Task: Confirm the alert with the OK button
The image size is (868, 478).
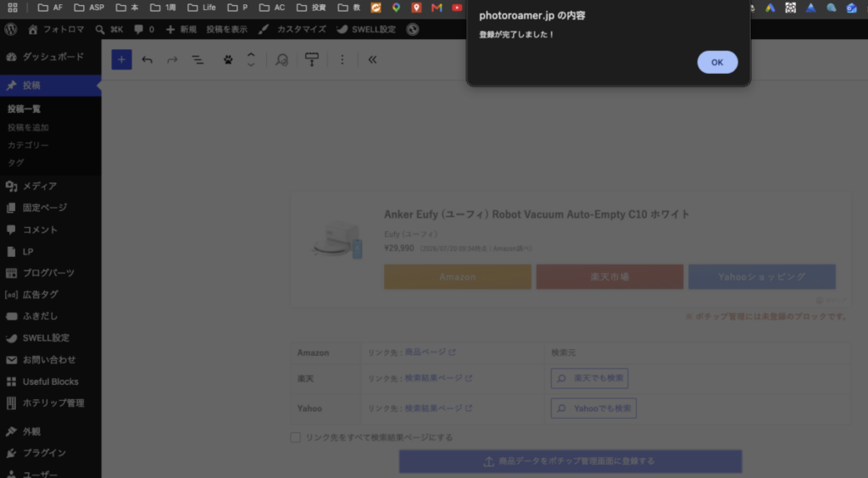Action: click(x=717, y=62)
